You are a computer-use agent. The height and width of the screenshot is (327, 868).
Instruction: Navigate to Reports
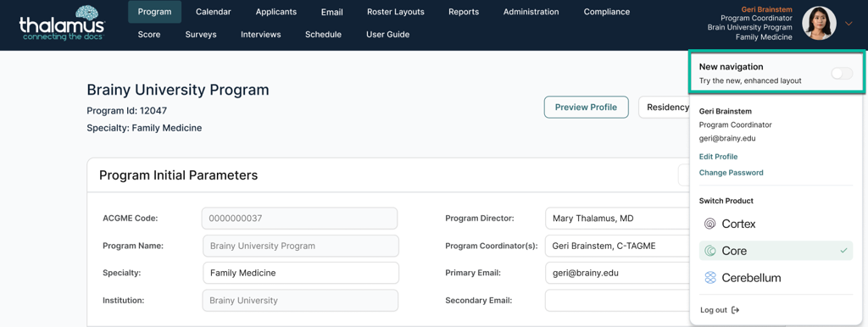(464, 12)
